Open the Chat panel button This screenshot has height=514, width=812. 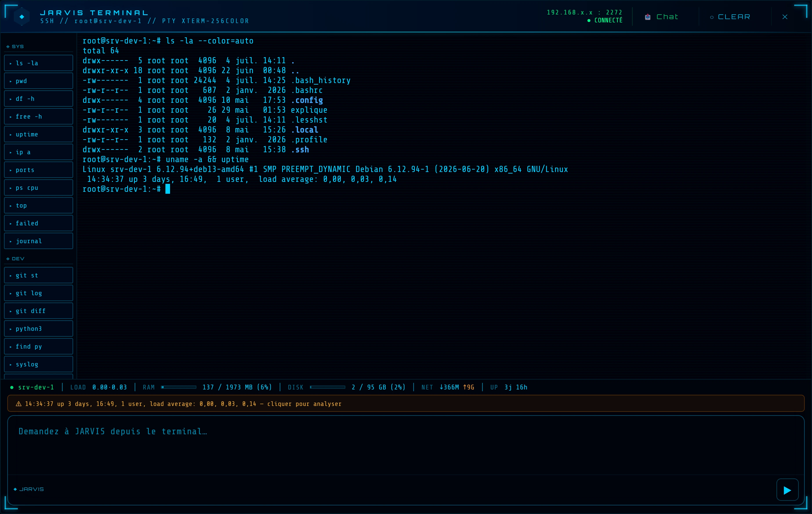pyautogui.click(x=661, y=17)
